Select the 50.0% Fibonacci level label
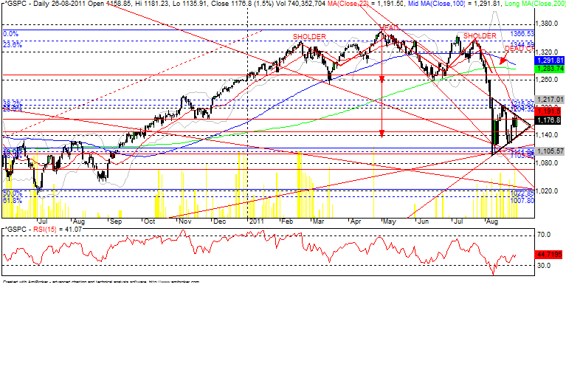Screen dimensions: 566x392 click(13, 193)
